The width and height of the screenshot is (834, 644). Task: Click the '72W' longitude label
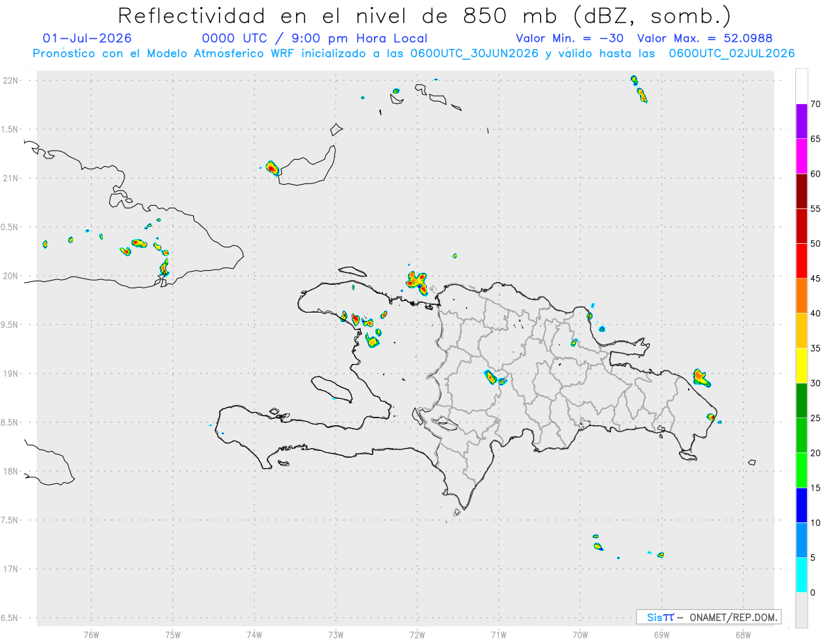(417, 634)
